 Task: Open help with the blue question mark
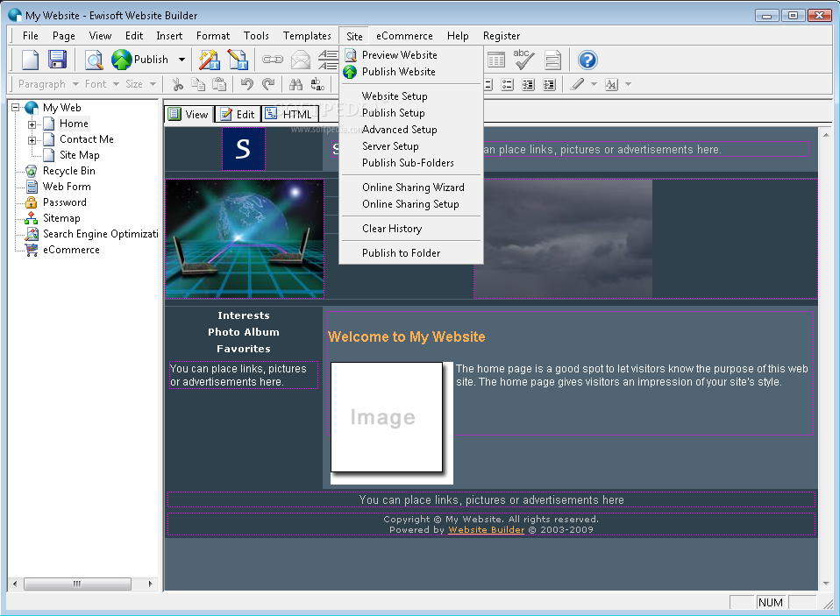587,60
